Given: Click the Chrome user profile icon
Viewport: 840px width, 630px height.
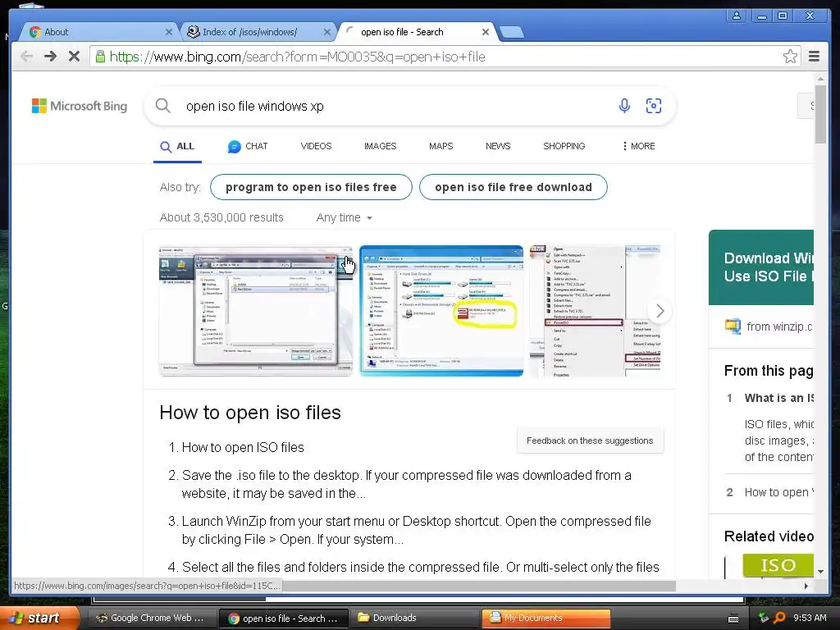Looking at the screenshot, I should [736, 16].
